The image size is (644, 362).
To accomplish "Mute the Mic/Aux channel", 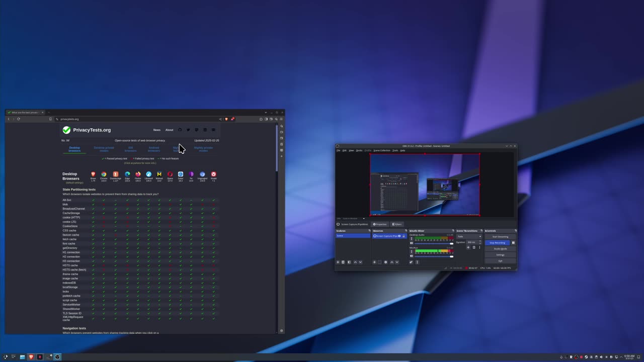I will click(412, 256).
